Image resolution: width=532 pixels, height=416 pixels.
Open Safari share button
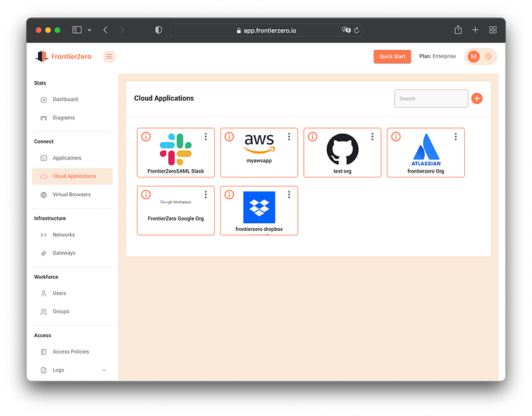coord(458,30)
